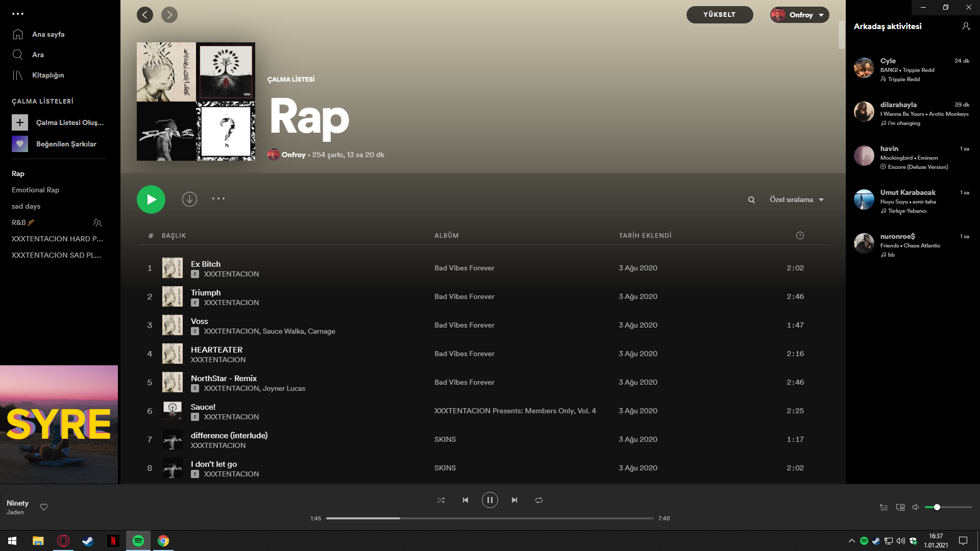Toggle repeat mode
980x551 pixels.
point(539,500)
